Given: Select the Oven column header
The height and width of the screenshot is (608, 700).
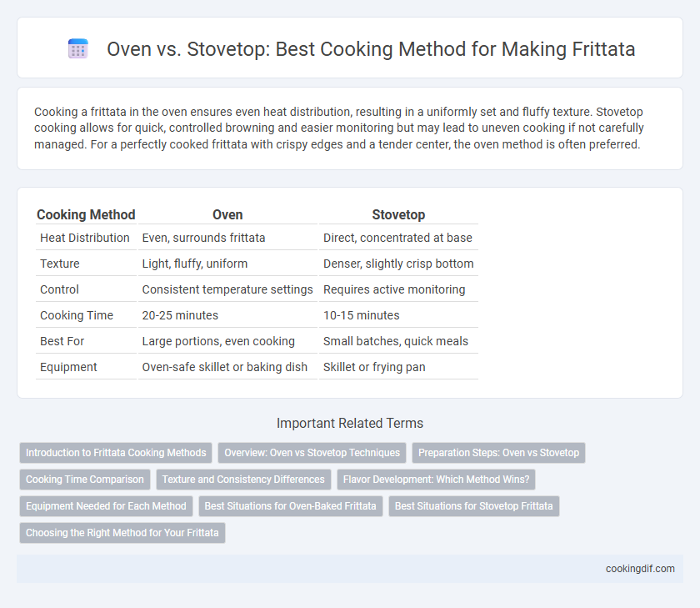Looking at the screenshot, I should pyautogui.click(x=227, y=215).
